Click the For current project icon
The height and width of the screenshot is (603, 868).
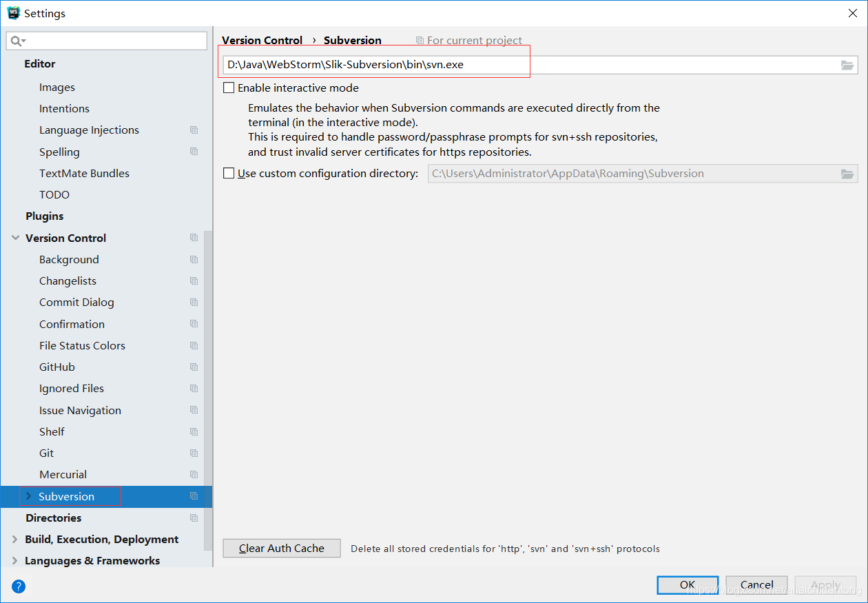[420, 41]
